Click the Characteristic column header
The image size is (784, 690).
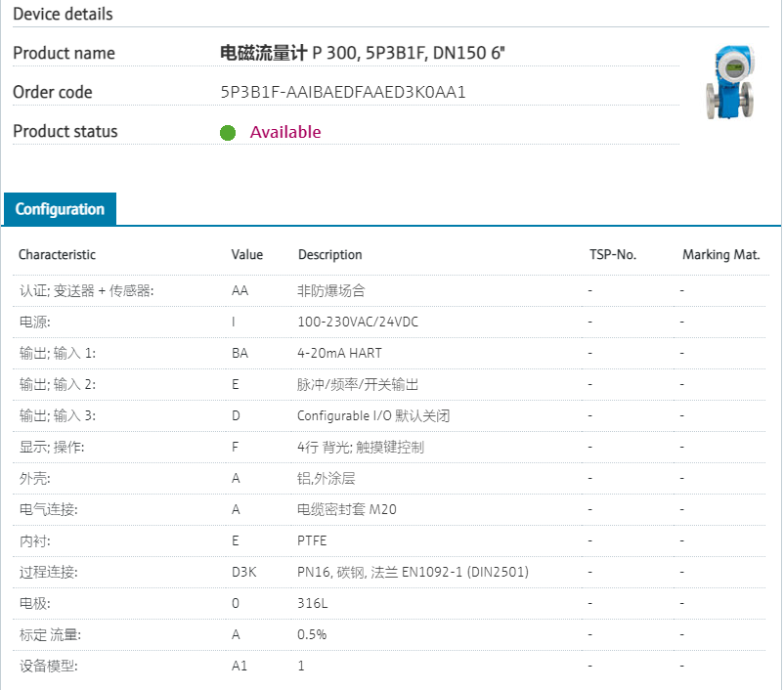(x=57, y=255)
